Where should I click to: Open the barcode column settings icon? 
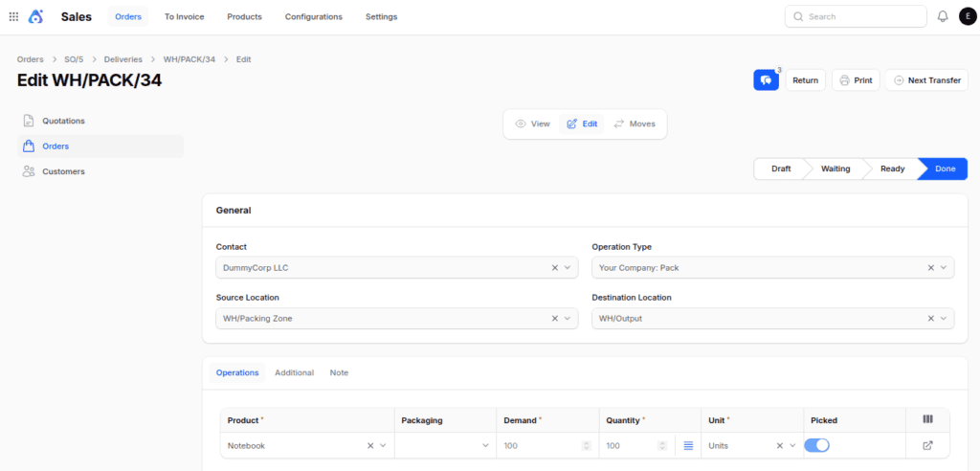tap(927, 419)
